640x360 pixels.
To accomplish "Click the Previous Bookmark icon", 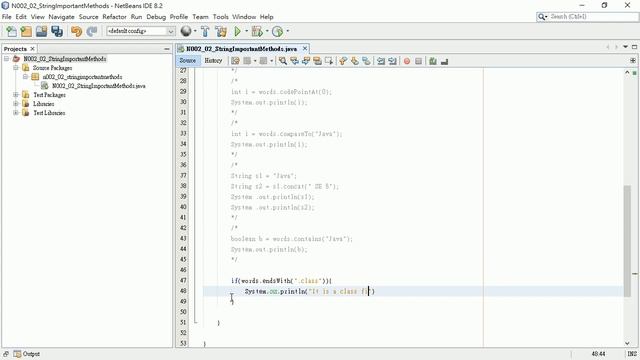I will point(343,61).
